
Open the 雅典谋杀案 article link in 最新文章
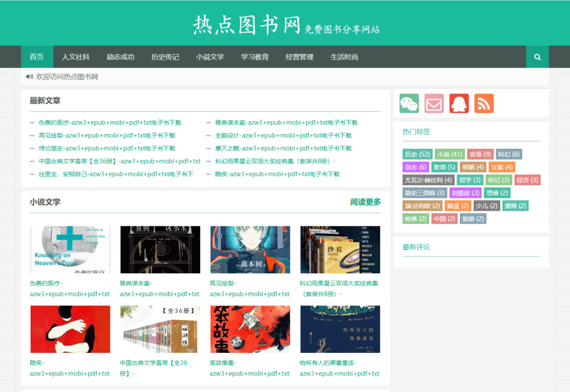(x=286, y=122)
